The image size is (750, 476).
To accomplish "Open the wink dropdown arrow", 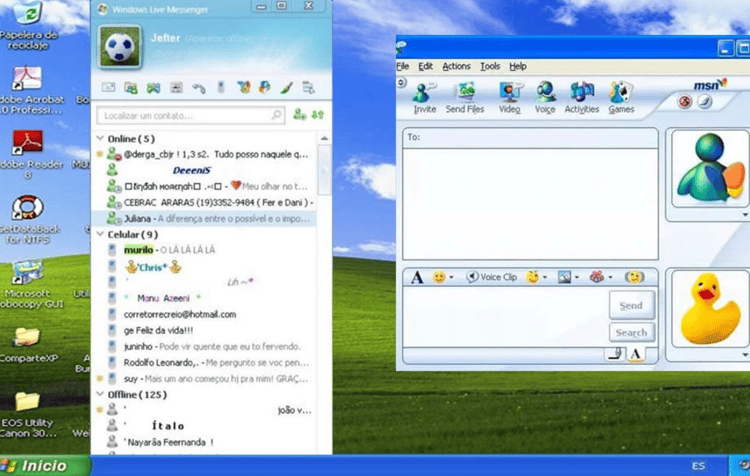I will click(x=544, y=277).
